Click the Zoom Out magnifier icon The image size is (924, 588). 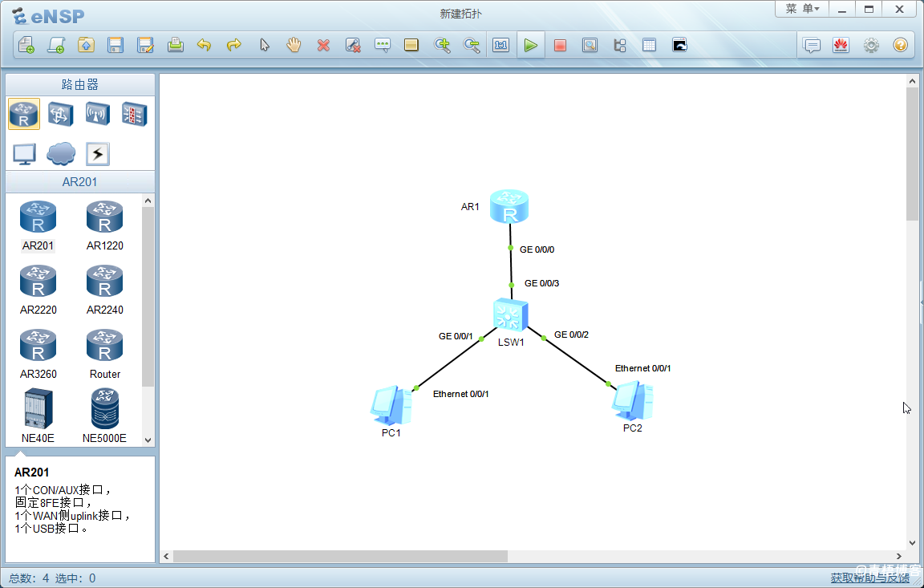[472, 46]
